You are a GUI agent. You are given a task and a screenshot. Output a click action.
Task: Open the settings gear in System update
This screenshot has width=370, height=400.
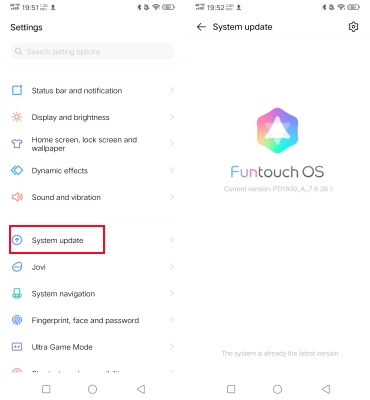coord(353,27)
